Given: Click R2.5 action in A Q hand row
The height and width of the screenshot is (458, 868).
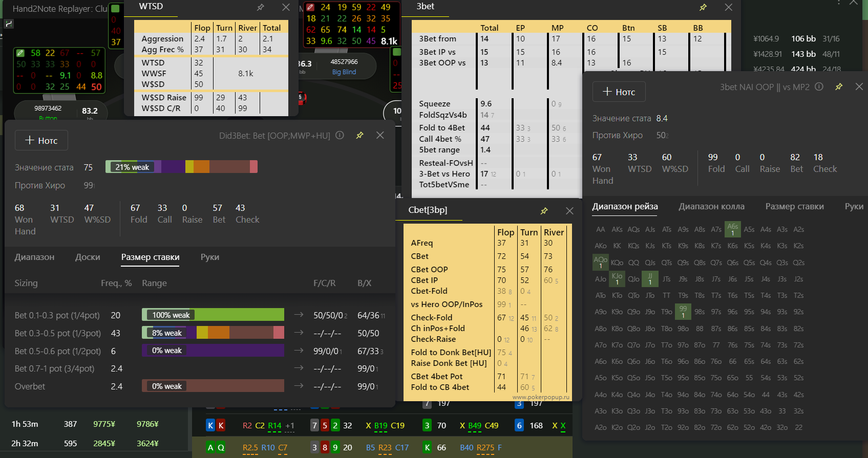Looking at the screenshot, I should click(250, 447).
